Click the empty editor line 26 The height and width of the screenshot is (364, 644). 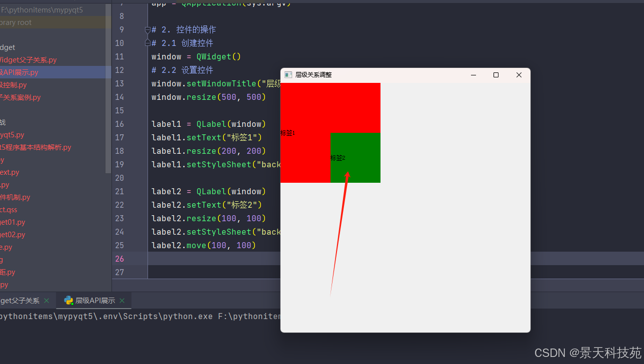(x=214, y=259)
